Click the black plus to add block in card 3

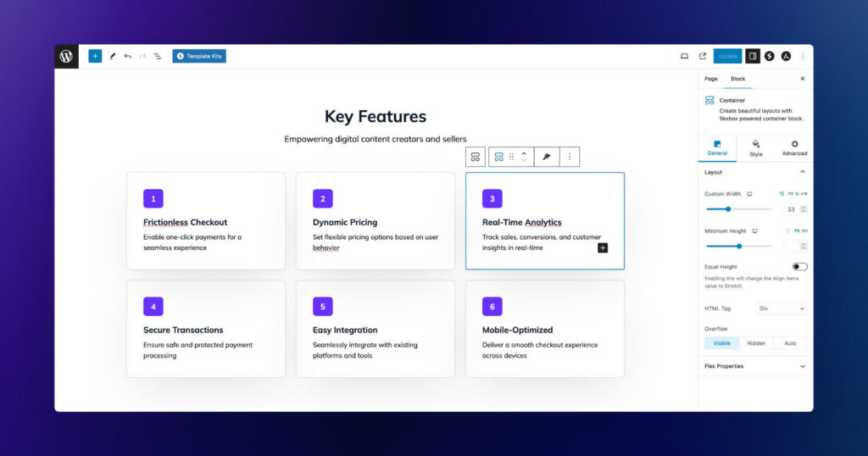603,247
